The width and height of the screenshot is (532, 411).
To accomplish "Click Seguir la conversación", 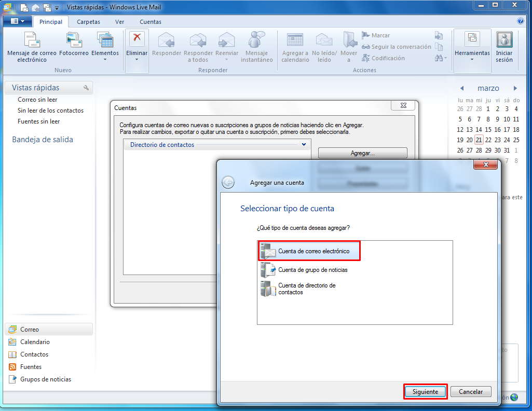I will point(397,47).
